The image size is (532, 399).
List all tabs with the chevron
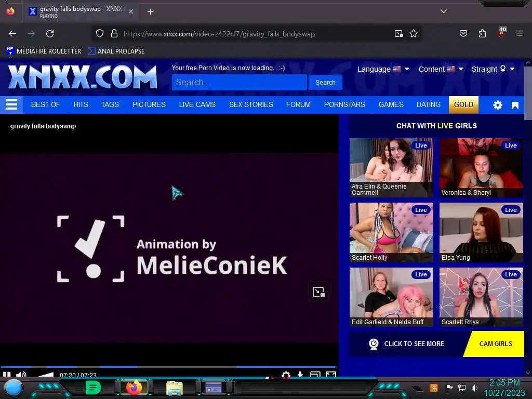(x=444, y=11)
